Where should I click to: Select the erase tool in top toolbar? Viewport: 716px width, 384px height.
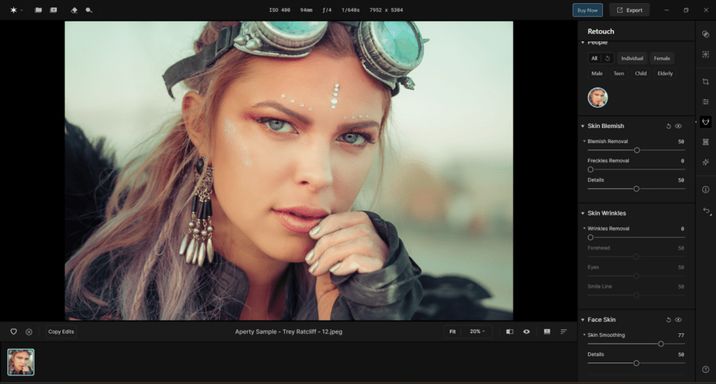74,10
